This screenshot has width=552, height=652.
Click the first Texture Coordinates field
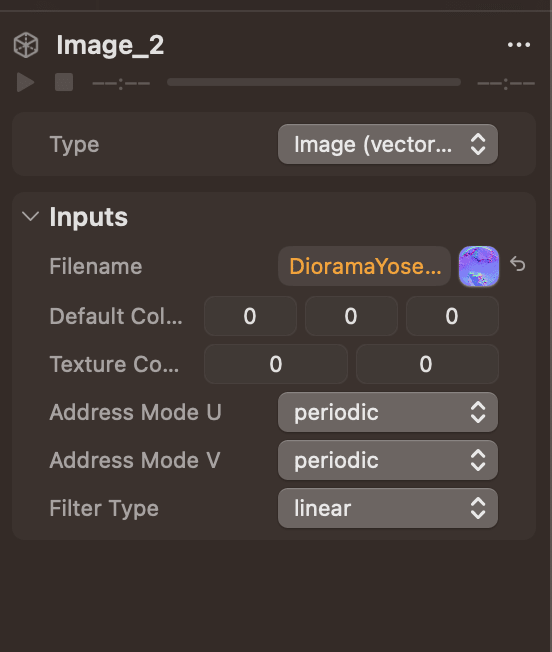click(276, 364)
